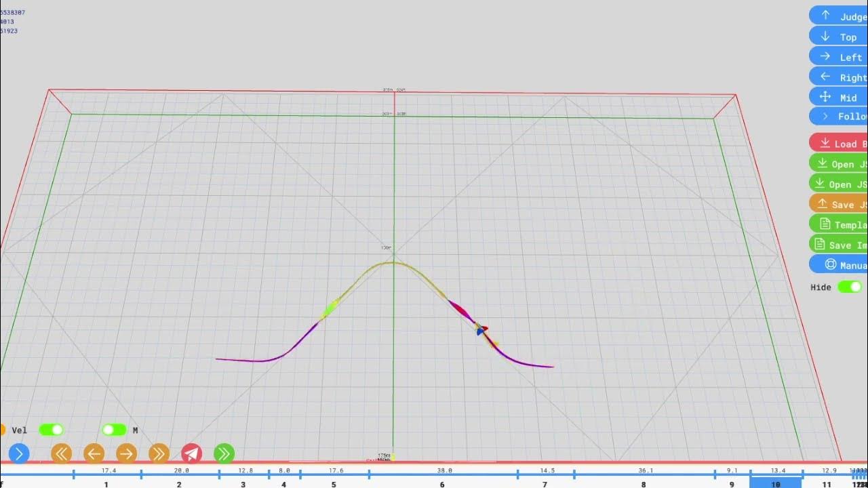The width and height of the screenshot is (868, 488).
Task: Open the Template button
Action: pyautogui.click(x=838, y=224)
